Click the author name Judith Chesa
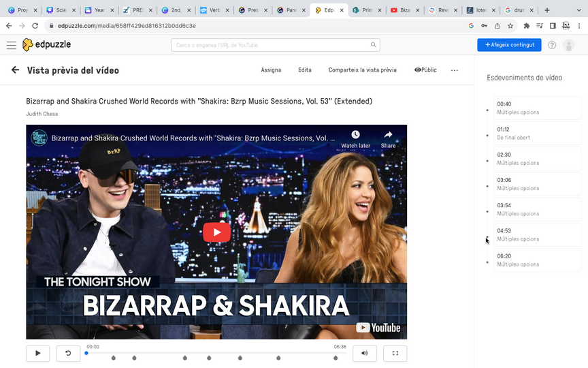The height and width of the screenshot is (368, 588). pyautogui.click(x=42, y=114)
